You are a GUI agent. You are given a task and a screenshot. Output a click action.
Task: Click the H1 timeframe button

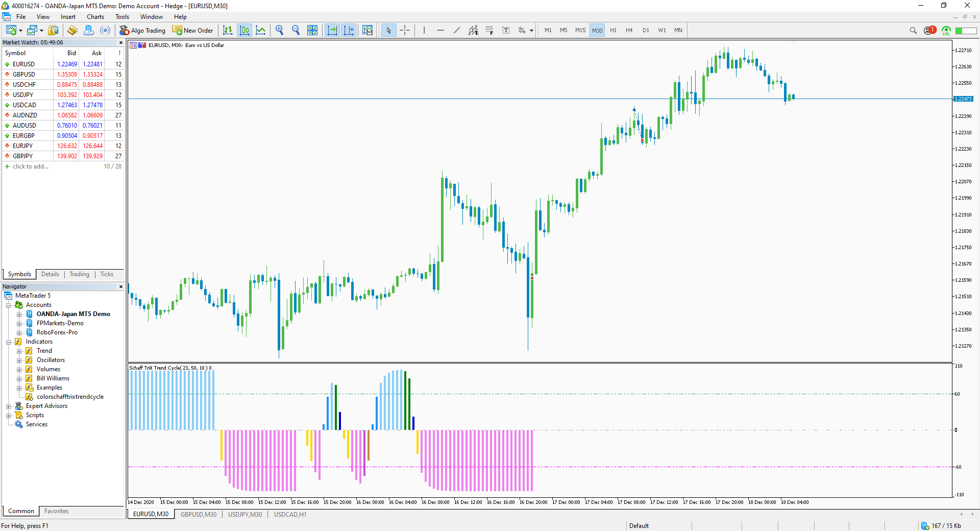pos(613,30)
